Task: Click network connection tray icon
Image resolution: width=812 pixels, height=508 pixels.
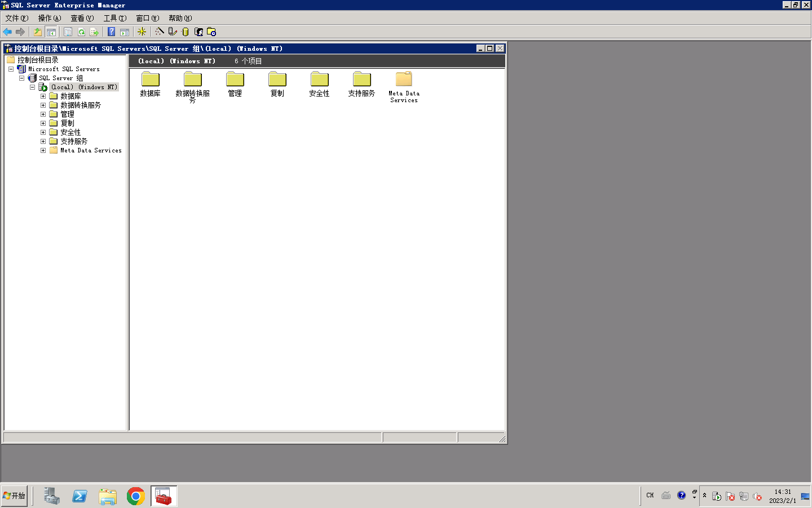Action: tap(744, 496)
